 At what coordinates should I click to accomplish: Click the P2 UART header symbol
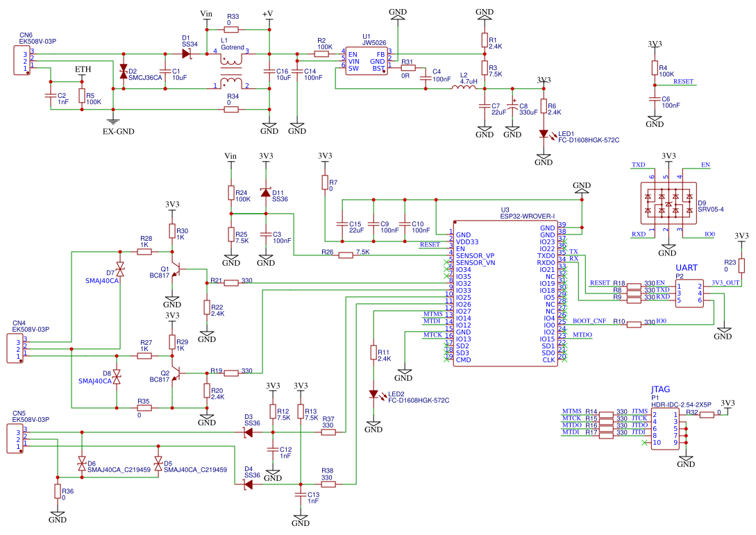click(689, 294)
